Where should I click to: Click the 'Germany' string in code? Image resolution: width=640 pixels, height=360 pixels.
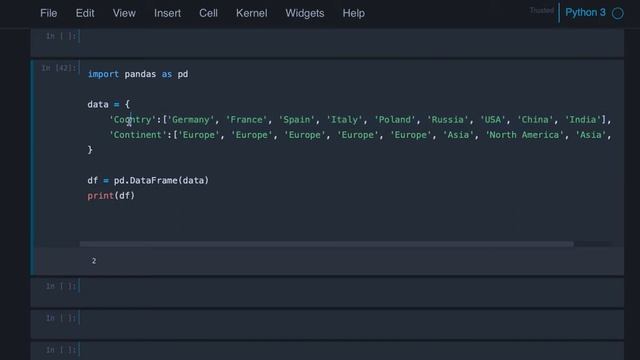[191, 120]
